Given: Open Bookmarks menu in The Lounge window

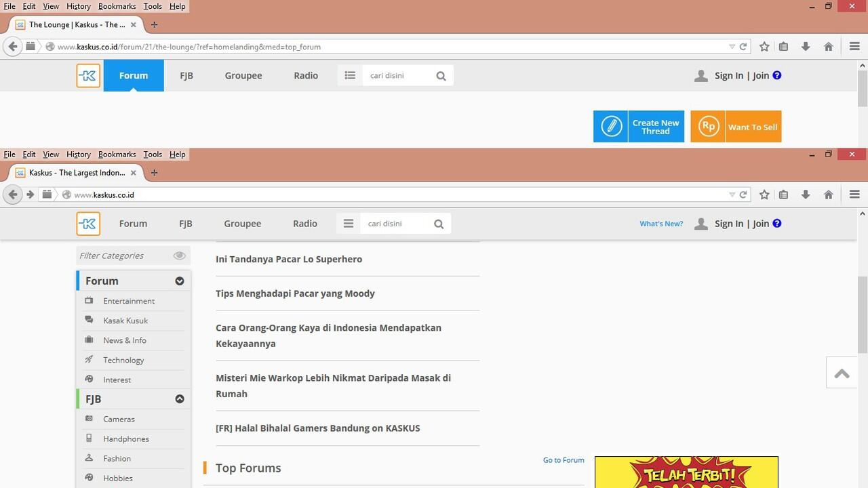Looking at the screenshot, I should (x=117, y=6).
